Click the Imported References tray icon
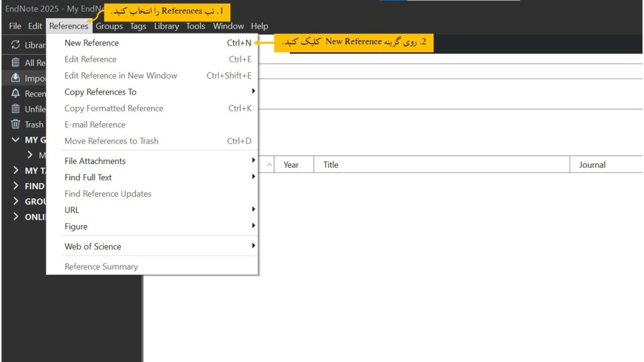644x362 pixels. [16, 79]
